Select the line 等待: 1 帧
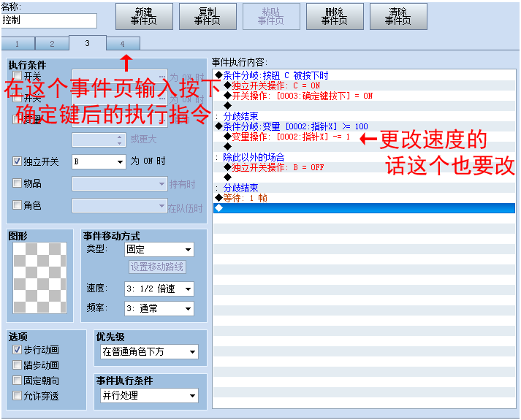Screen dimensions: 521x420 click(x=365, y=198)
